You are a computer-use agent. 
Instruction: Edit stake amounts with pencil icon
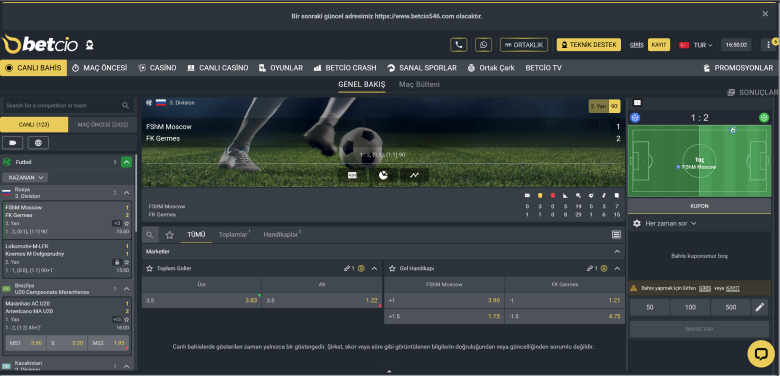(x=760, y=307)
